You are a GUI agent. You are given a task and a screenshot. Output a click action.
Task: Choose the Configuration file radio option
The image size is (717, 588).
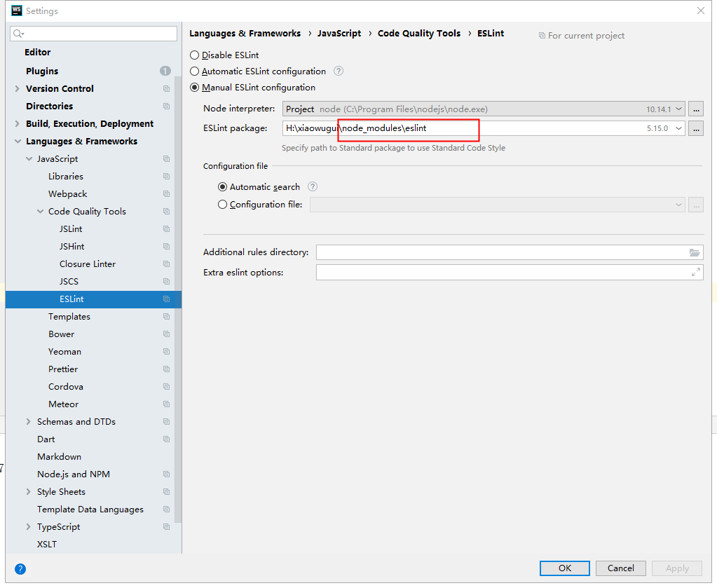[x=223, y=205]
